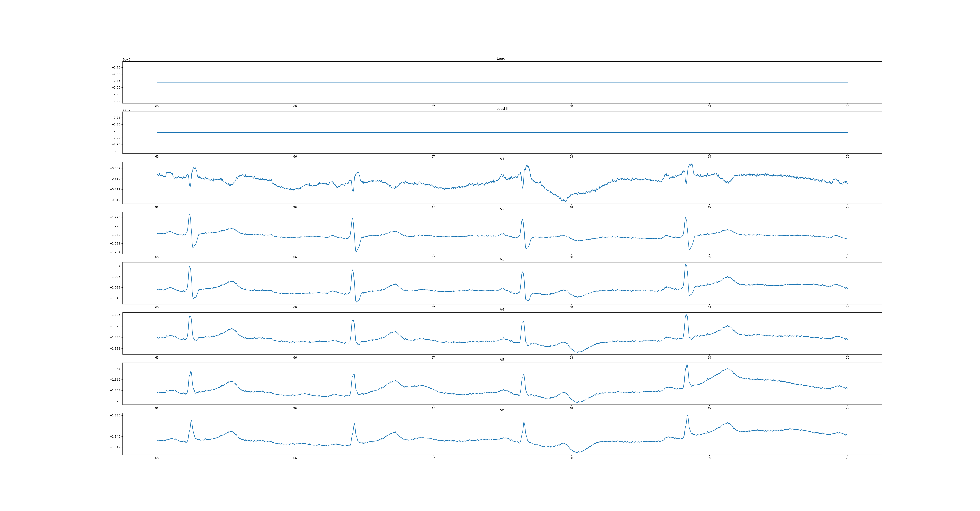Click the −1.040 y-axis tick of V3
This screenshot has height=511, width=980.
pos(115,298)
